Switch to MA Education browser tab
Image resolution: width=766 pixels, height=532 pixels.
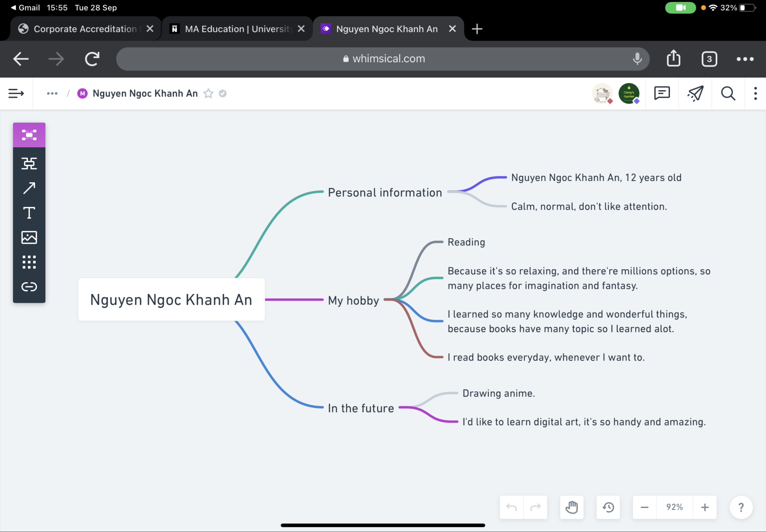(238, 29)
